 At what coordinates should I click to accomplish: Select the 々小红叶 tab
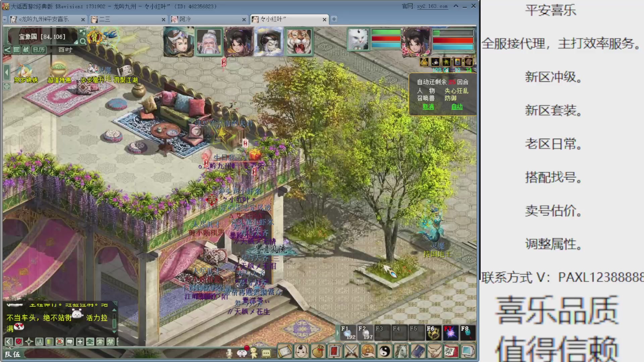[289, 19]
